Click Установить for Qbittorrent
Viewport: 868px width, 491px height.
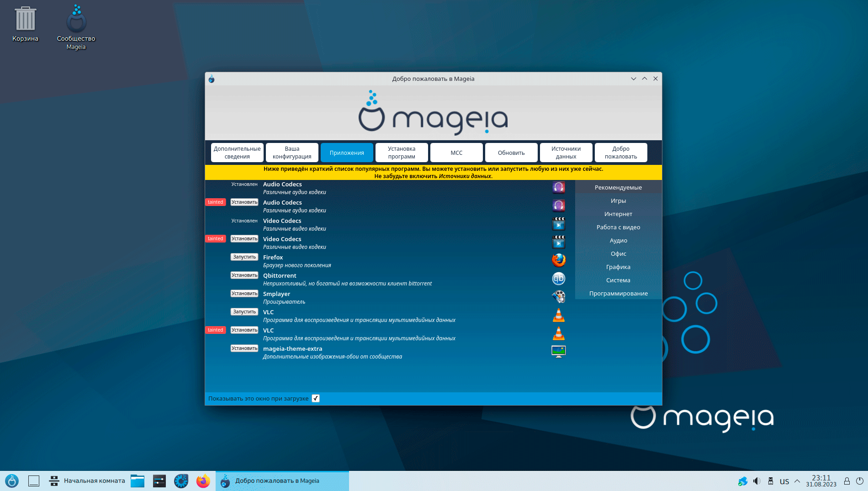[x=244, y=275]
